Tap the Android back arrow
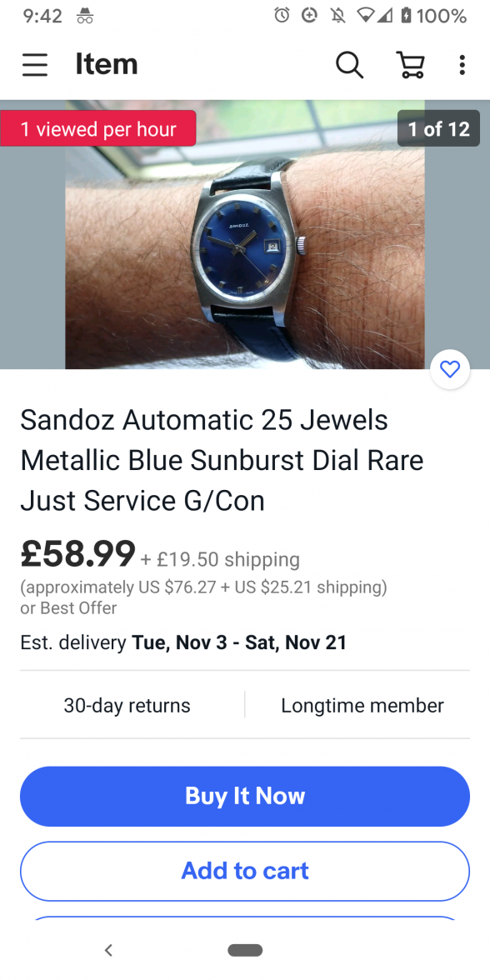The width and height of the screenshot is (490, 980). (x=108, y=950)
